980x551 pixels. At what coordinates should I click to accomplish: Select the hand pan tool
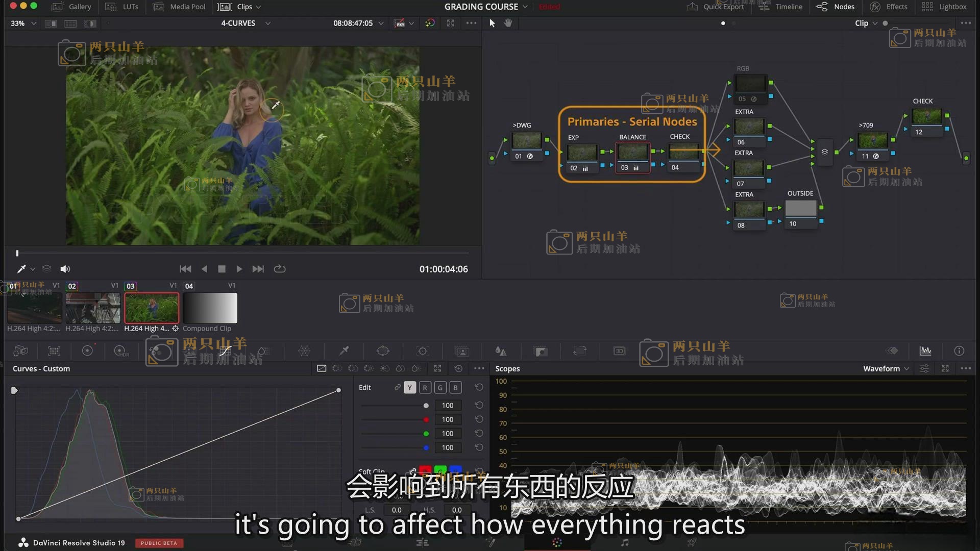coord(508,23)
